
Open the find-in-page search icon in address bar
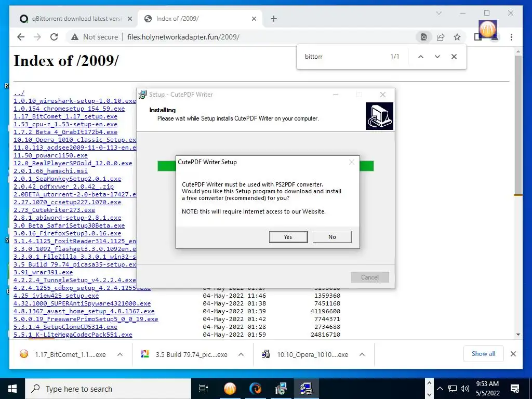pyautogui.click(x=424, y=37)
